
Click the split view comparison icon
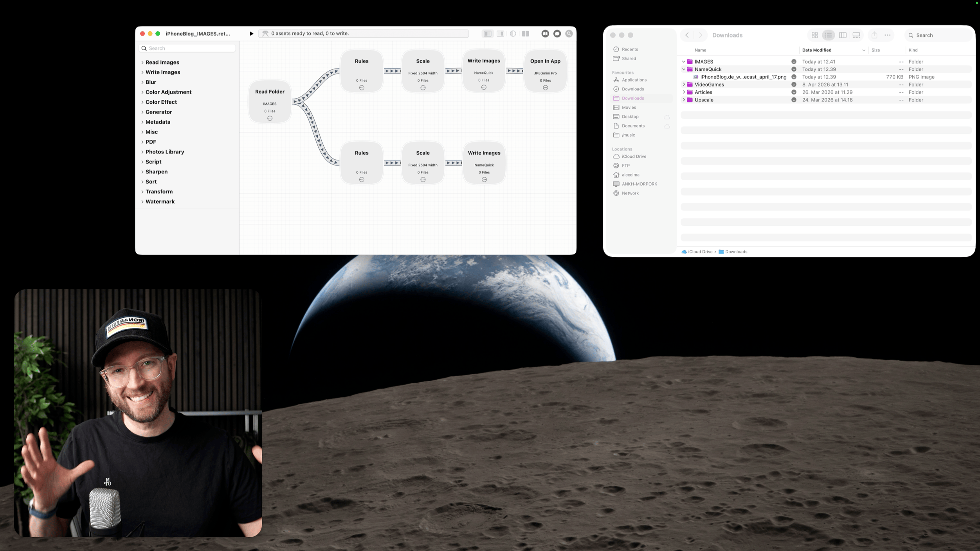pyautogui.click(x=526, y=34)
